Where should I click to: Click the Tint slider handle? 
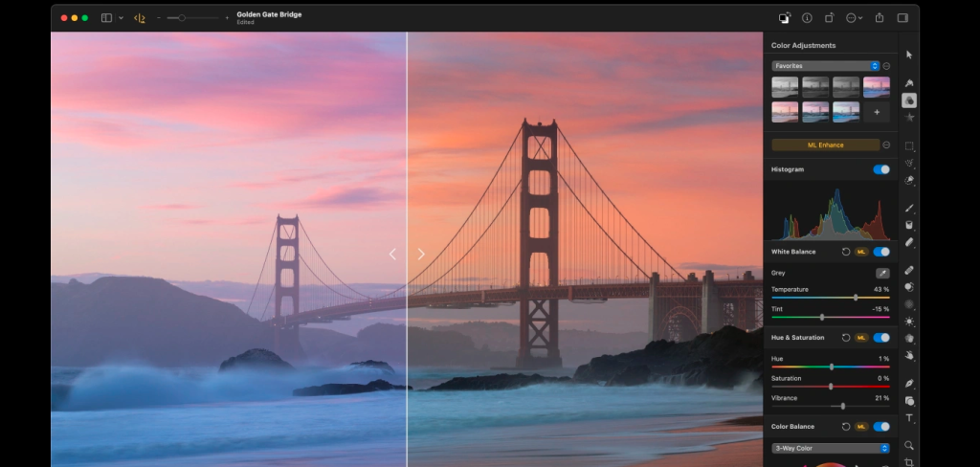822,318
